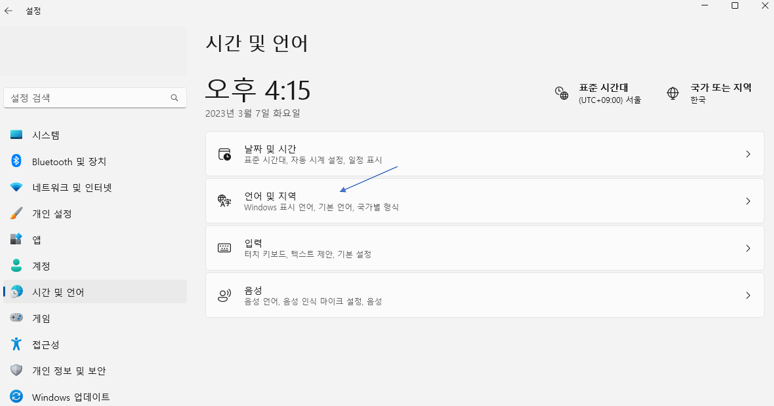Viewport: 774px width, 406px height.
Task: Click the 네트워크 및 인터넷 Wi-Fi icon
Action: (x=16, y=188)
